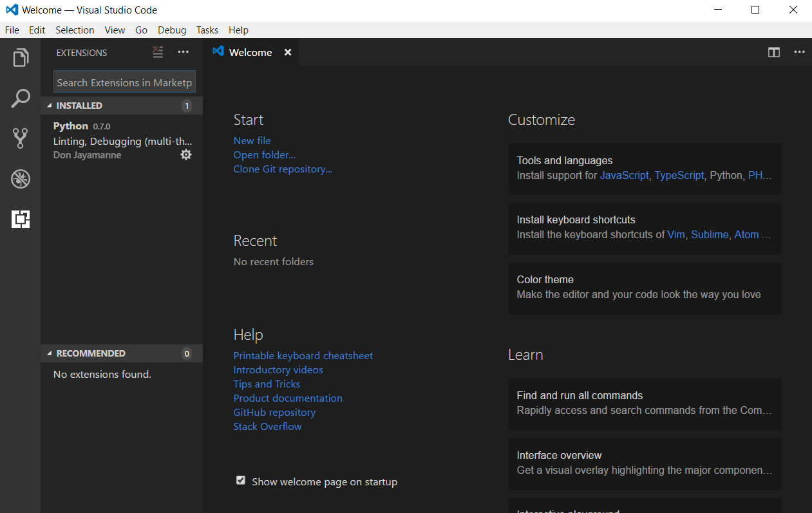Install Vim keyboard shortcuts link

(x=676, y=234)
